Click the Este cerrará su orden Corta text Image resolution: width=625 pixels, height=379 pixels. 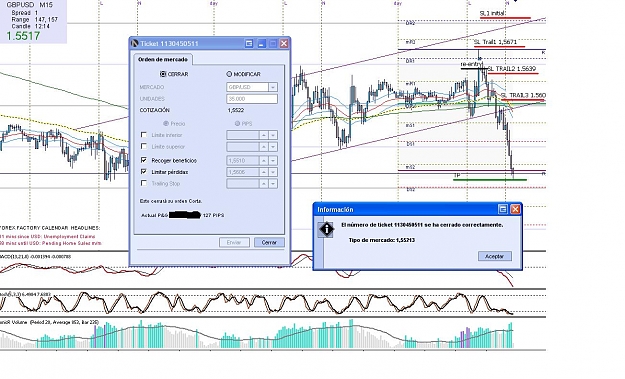[x=171, y=201]
